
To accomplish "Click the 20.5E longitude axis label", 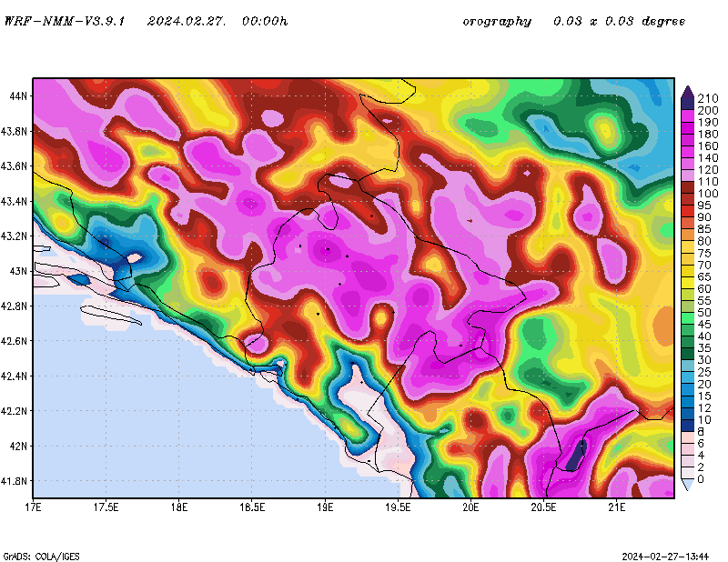I will tap(543, 507).
